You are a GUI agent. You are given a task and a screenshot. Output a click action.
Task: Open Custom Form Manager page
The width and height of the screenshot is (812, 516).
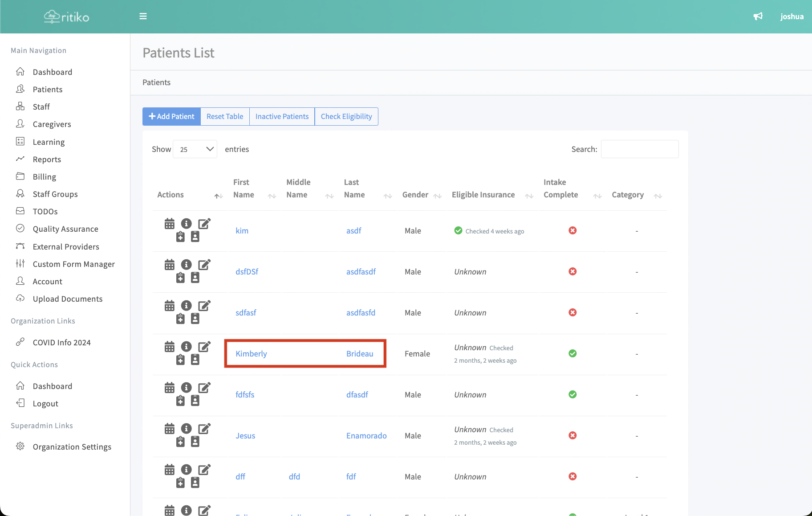point(74,264)
